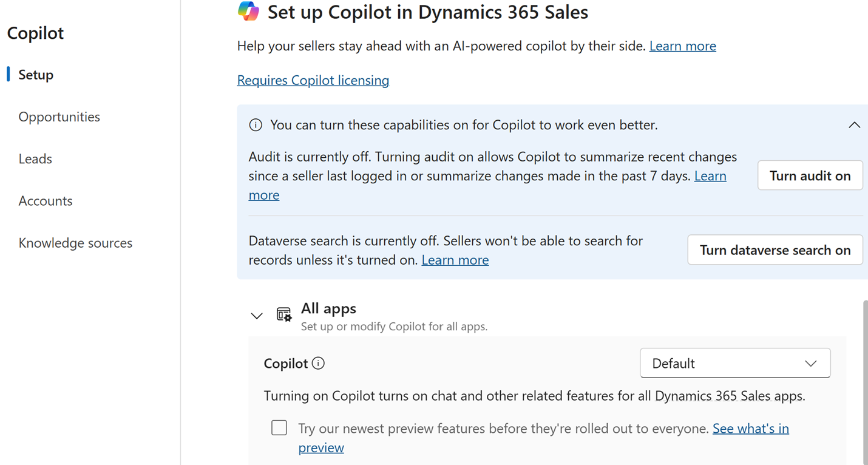
Task: Click the Turn dataverse search on button
Action: click(x=775, y=249)
